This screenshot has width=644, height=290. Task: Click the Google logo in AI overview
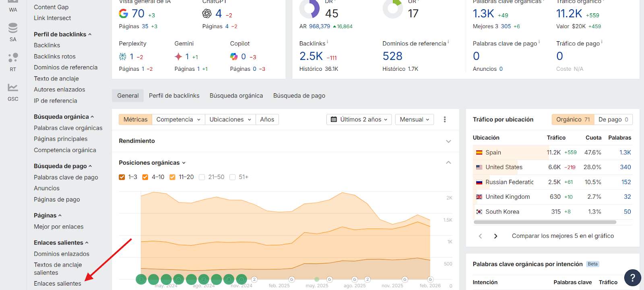pyautogui.click(x=124, y=14)
